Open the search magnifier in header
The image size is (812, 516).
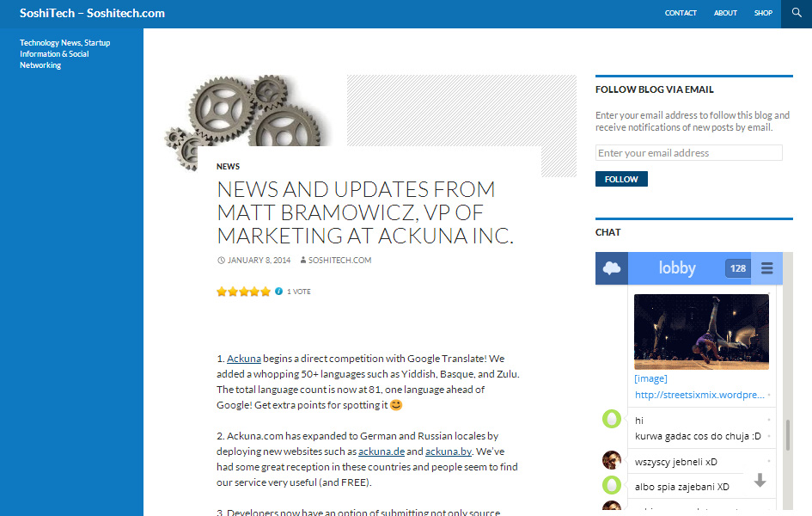(796, 14)
